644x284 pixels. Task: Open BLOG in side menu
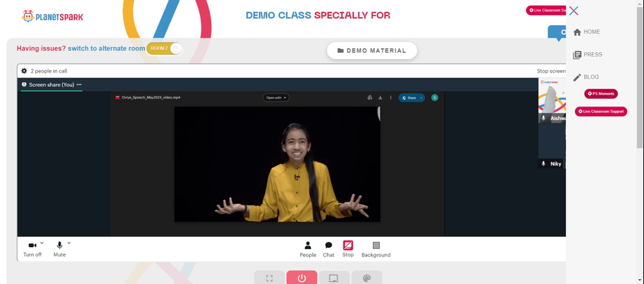(586, 77)
